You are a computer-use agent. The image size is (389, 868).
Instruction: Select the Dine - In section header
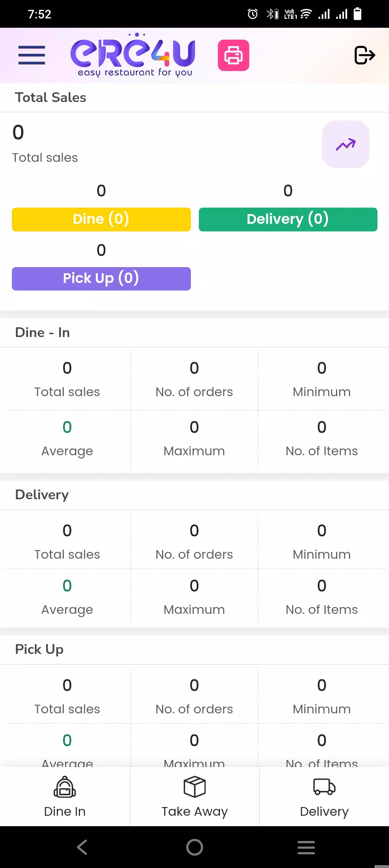(x=43, y=332)
